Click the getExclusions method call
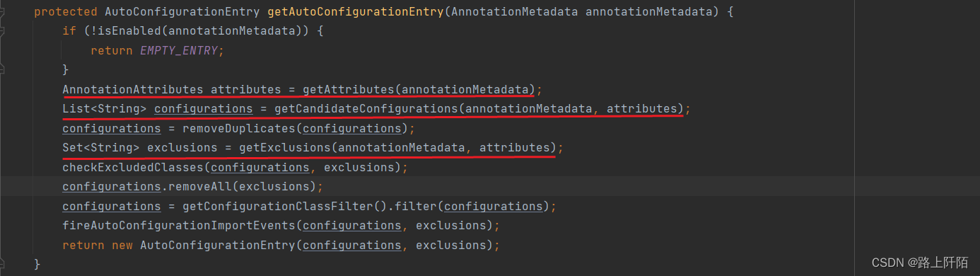 click(285, 148)
